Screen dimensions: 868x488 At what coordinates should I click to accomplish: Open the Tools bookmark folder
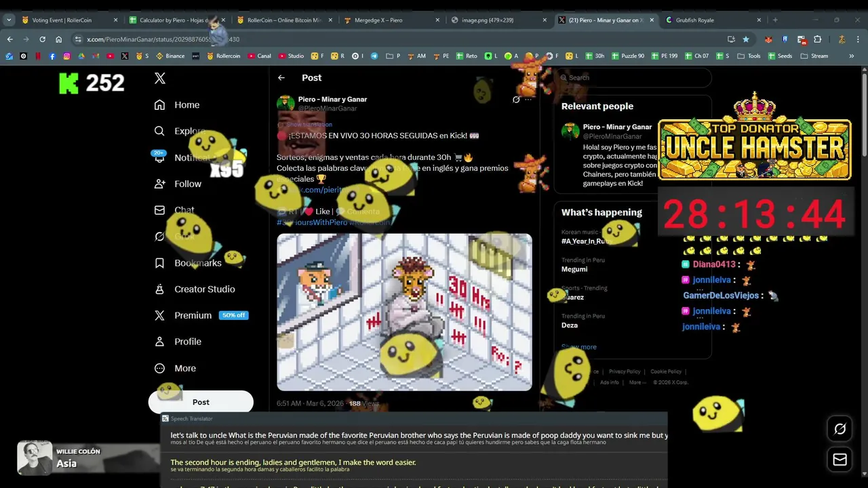click(x=749, y=56)
